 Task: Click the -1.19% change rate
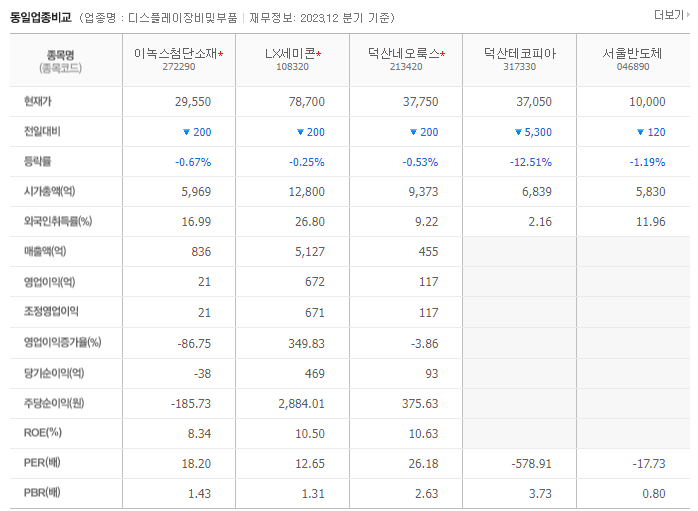tap(647, 162)
